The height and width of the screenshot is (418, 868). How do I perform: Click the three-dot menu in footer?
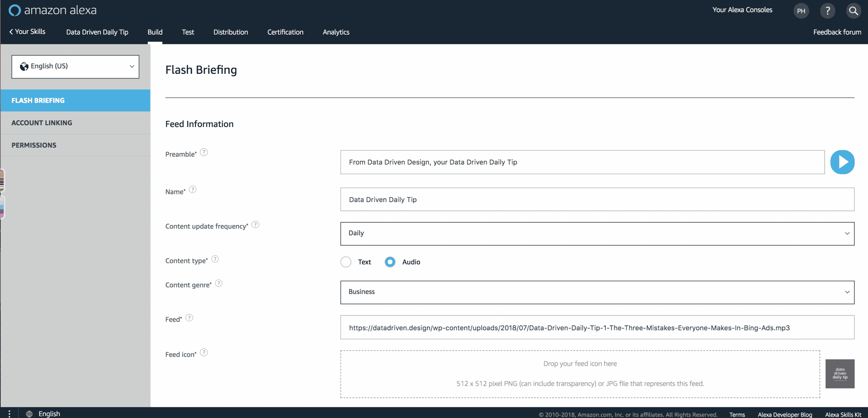[x=9, y=414]
